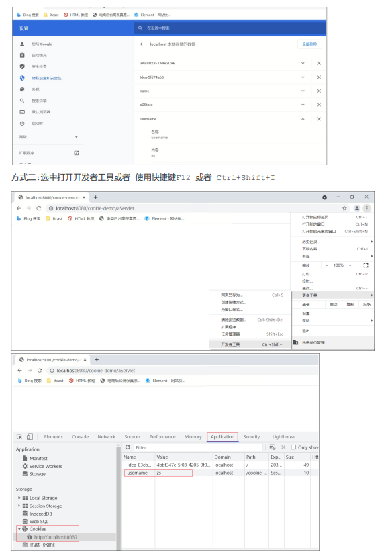Viewport: 392px width, 554px height.
Task: Switch to the Network tab
Action: [x=106, y=437]
